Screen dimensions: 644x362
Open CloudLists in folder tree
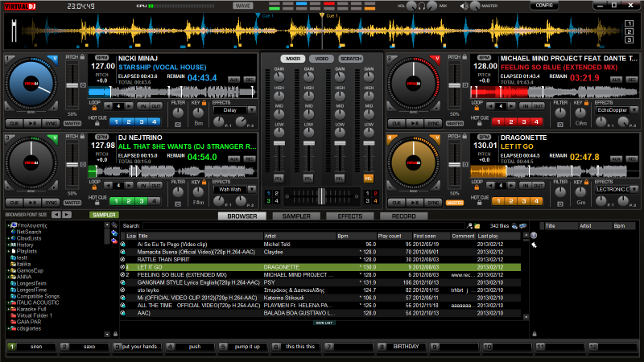click(x=28, y=238)
